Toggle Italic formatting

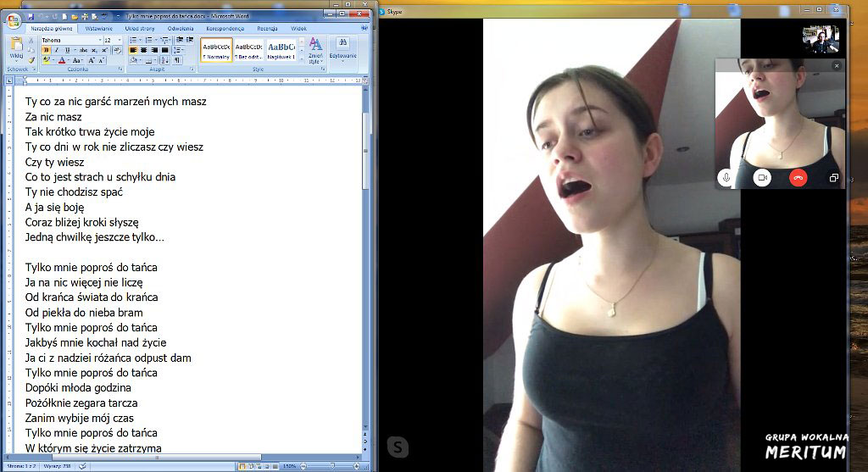pos(57,50)
